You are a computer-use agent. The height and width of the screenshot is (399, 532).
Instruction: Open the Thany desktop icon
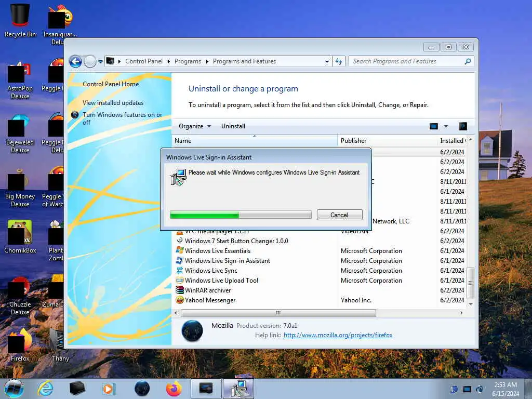(x=60, y=345)
